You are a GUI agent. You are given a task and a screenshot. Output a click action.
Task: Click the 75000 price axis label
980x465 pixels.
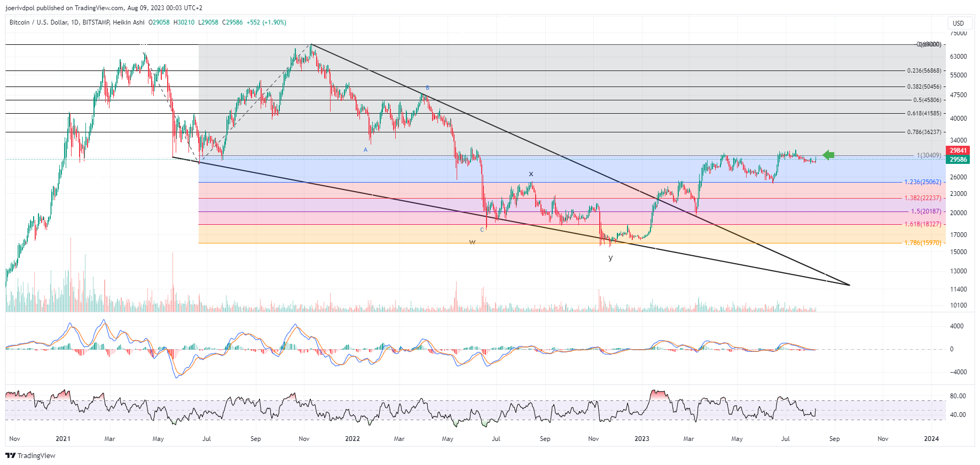point(958,33)
